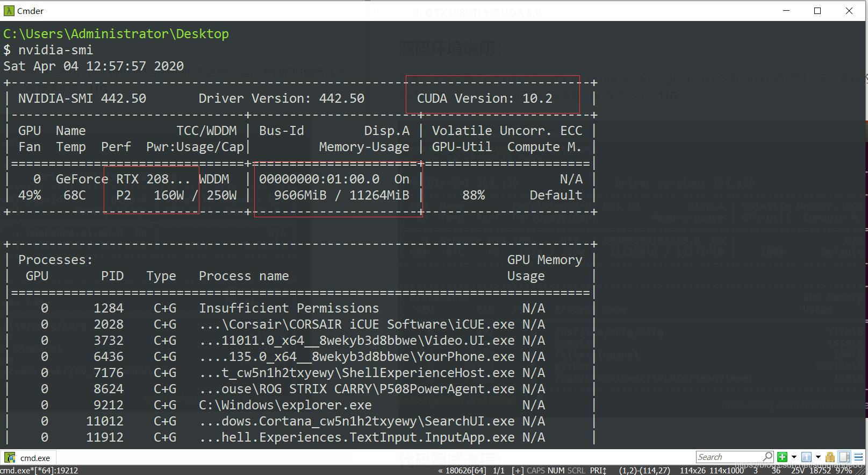
Task: Click PID 1284 in the process table
Action: pos(109,308)
